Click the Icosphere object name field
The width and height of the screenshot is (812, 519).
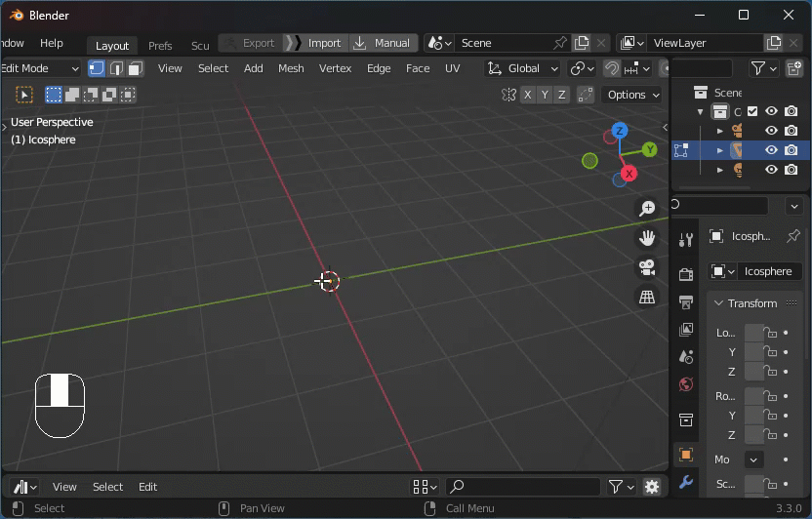[x=768, y=271]
